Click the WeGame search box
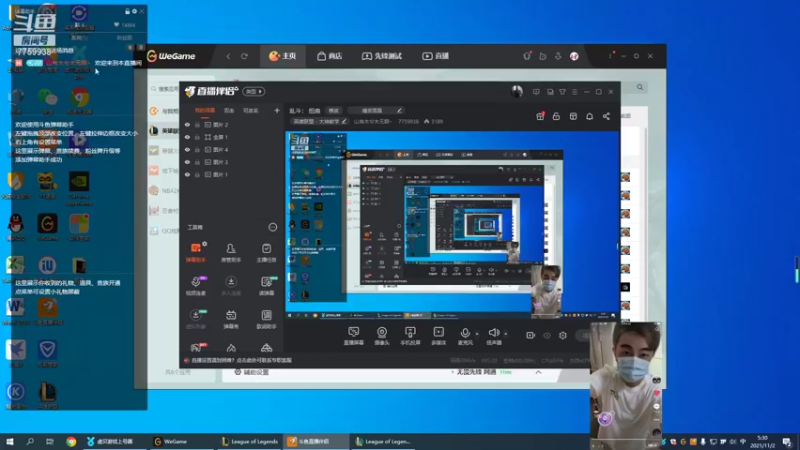800x450 pixels. click(x=164, y=89)
